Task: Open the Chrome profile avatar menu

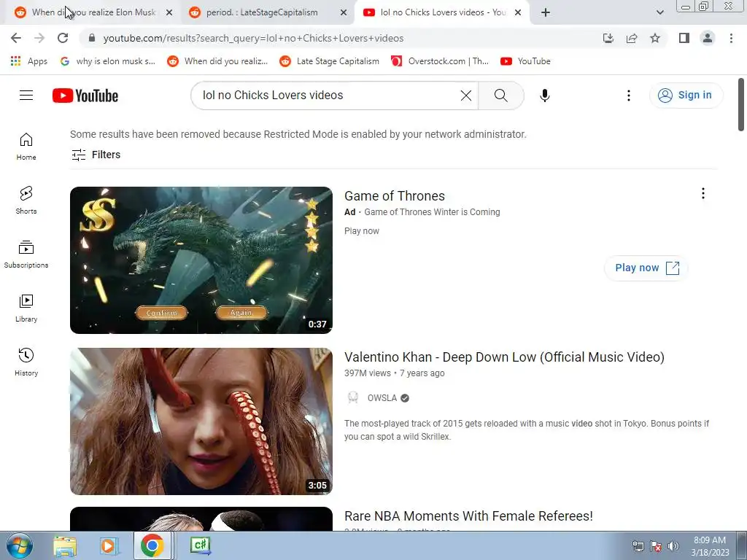Action: click(x=708, y=38)
